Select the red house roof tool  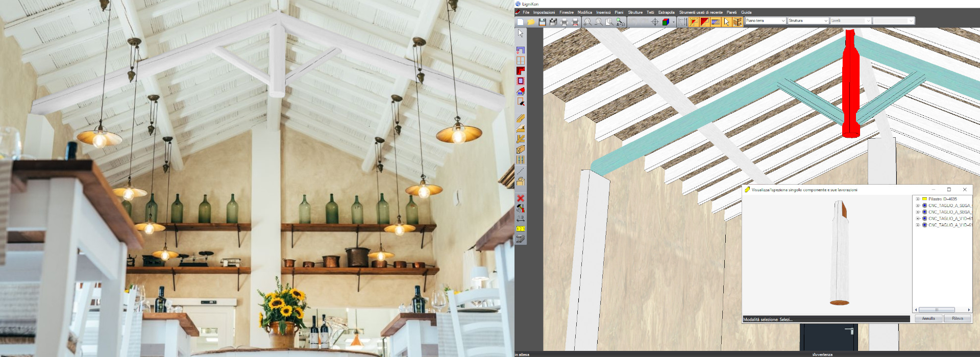pos(520,92)
